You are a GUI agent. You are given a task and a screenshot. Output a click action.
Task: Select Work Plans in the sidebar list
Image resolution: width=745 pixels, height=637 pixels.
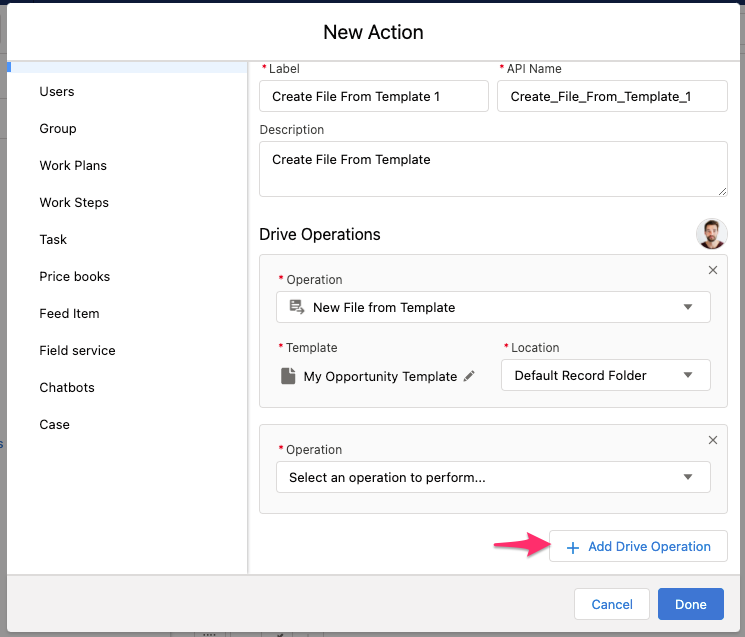click(x=73, y=166)
